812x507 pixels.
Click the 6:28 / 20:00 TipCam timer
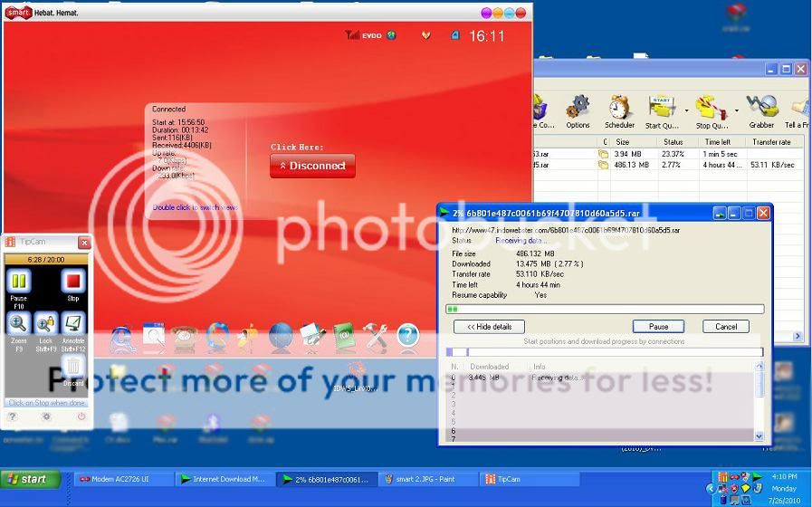pyautogui.click(x=46, y=260)
